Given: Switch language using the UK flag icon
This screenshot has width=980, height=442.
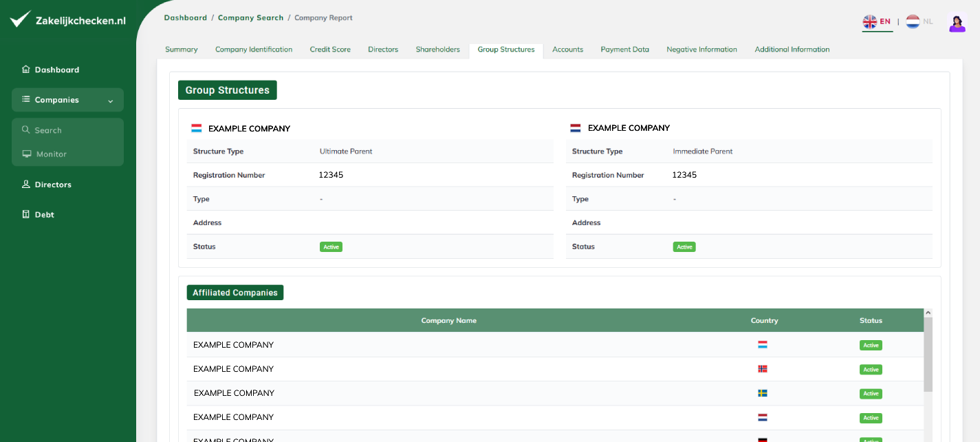Looking at the screenshot, I should coord(870,21).
